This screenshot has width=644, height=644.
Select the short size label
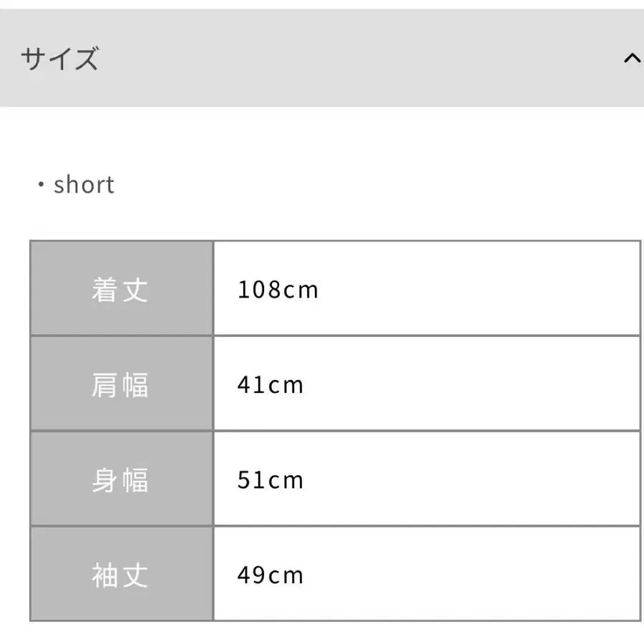[x=84, y=185]
